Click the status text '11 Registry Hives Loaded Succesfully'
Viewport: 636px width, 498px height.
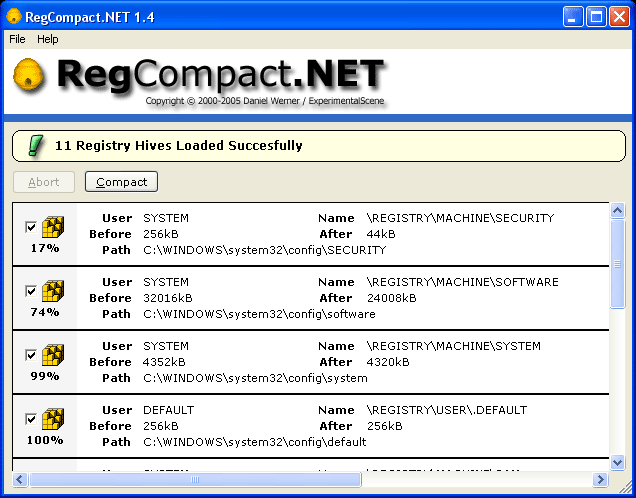click(x=178, y=146)
